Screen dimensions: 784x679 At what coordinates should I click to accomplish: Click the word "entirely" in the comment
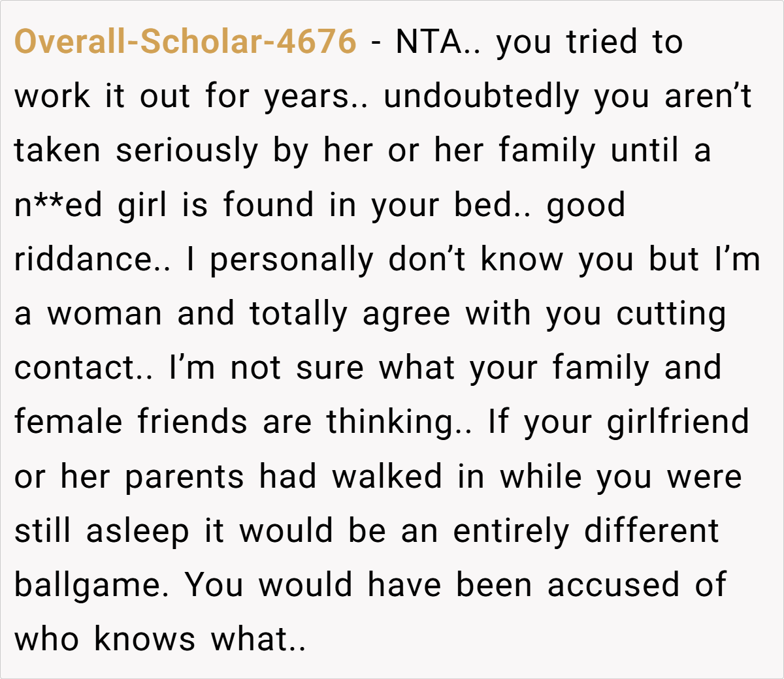point(512,531)
